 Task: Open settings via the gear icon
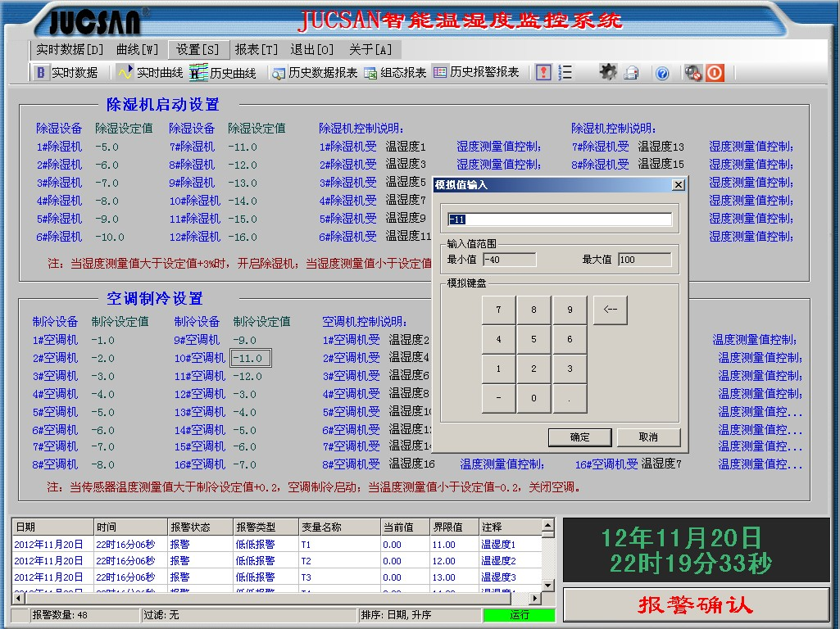coord(607,72)
